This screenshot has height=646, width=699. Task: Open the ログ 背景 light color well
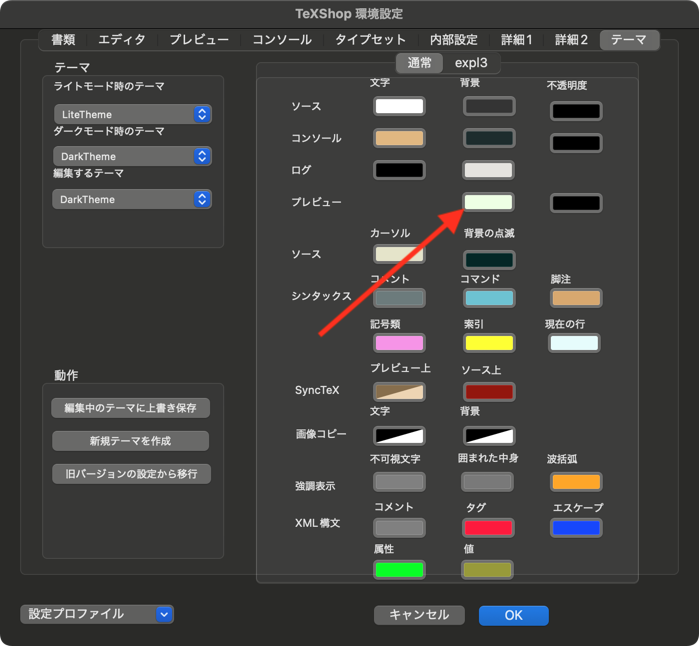point(488,170)
